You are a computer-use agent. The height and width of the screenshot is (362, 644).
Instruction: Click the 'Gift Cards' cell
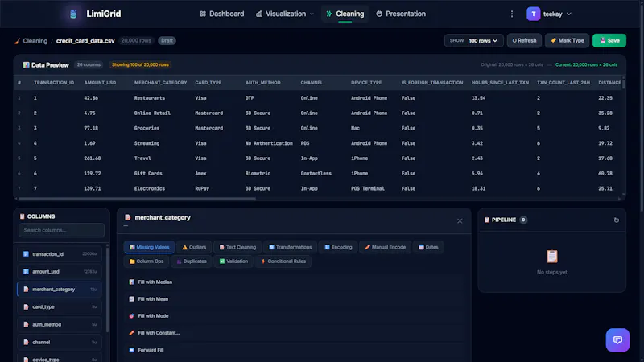click(x=148, y=174)
